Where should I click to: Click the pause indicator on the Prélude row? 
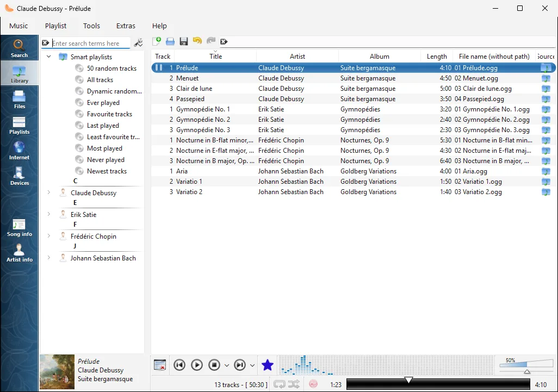[x=159, y=67]
